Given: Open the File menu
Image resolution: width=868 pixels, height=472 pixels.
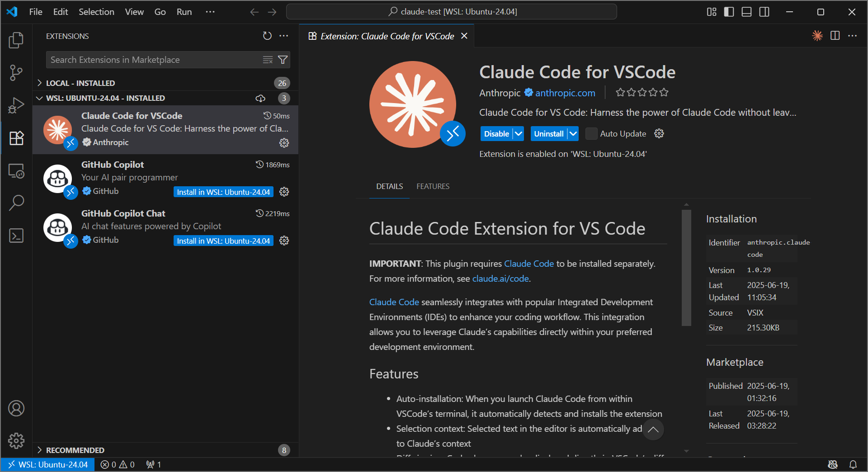Looking at the screenshot, I should pos(36,12).
